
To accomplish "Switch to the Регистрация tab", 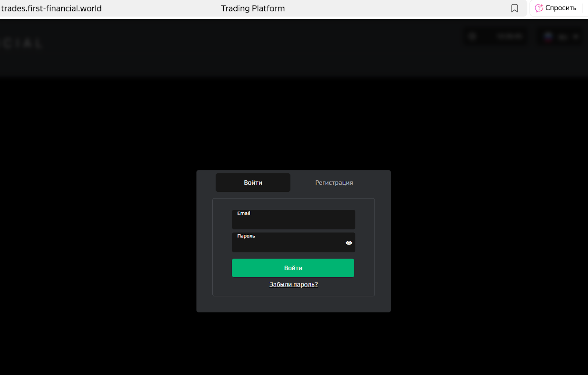I will (x=334, y=183).
